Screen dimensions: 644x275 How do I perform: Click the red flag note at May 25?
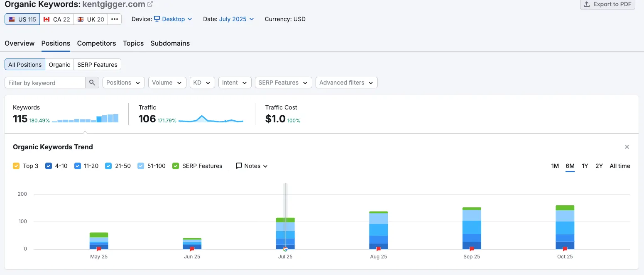click(99, 249)
